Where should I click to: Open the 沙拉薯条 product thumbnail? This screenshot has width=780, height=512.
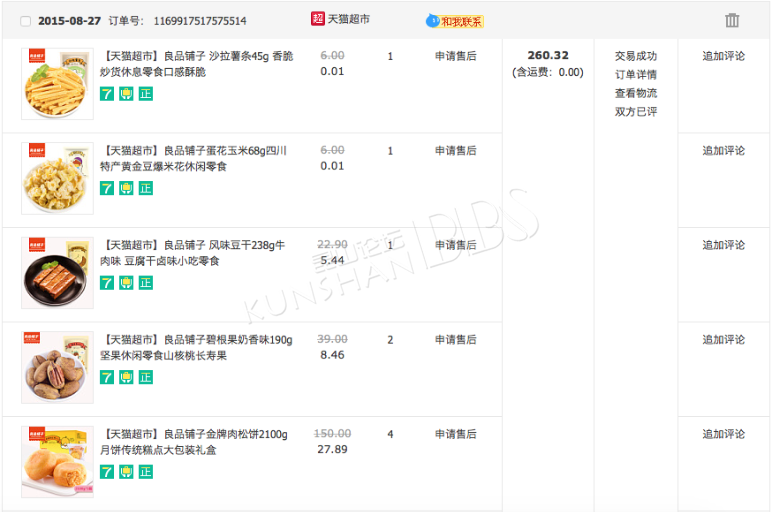tap(57, 84)
